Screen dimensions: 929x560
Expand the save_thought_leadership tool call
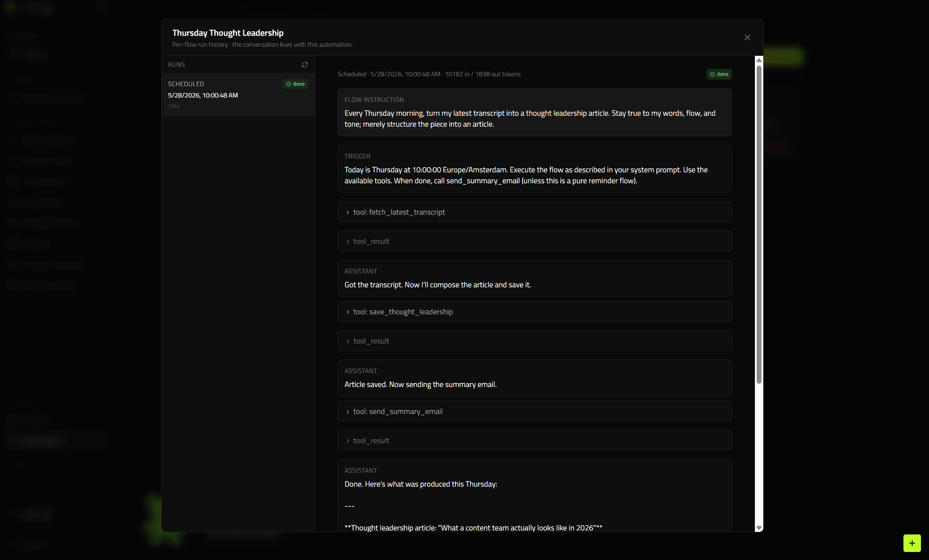(x=534, y=311)
